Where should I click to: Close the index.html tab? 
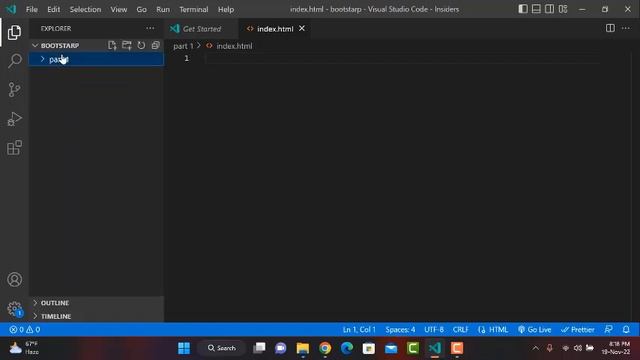(x=302, y=29)
